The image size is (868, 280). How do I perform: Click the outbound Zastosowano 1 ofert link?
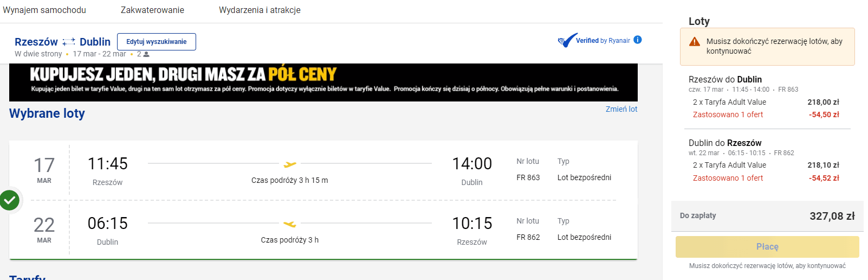click(x=728, y=114)
